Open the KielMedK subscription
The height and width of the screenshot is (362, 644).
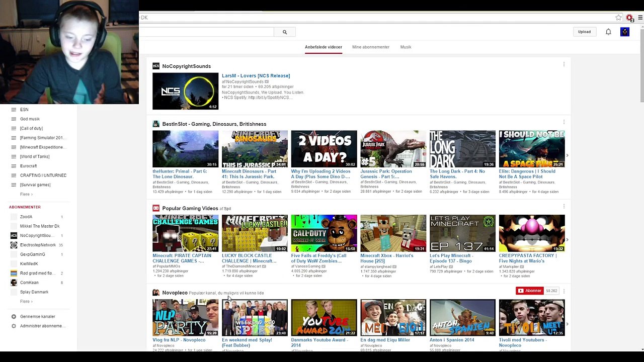coord(29,264)
